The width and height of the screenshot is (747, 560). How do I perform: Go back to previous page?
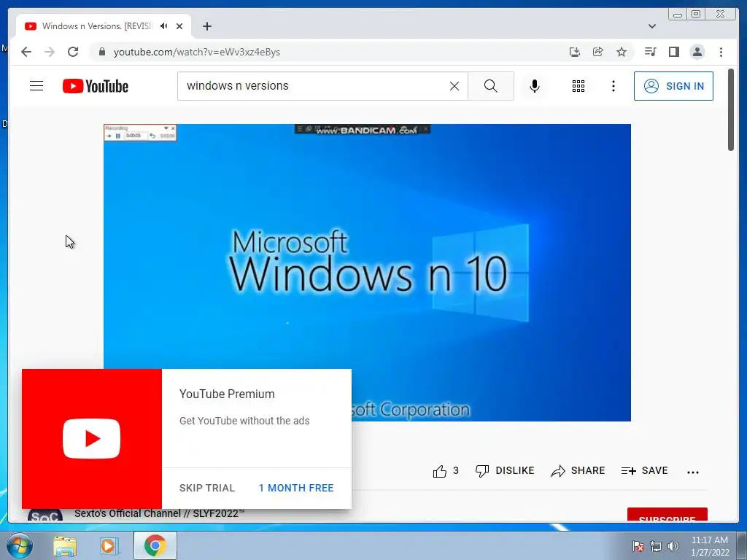(26, 52)
